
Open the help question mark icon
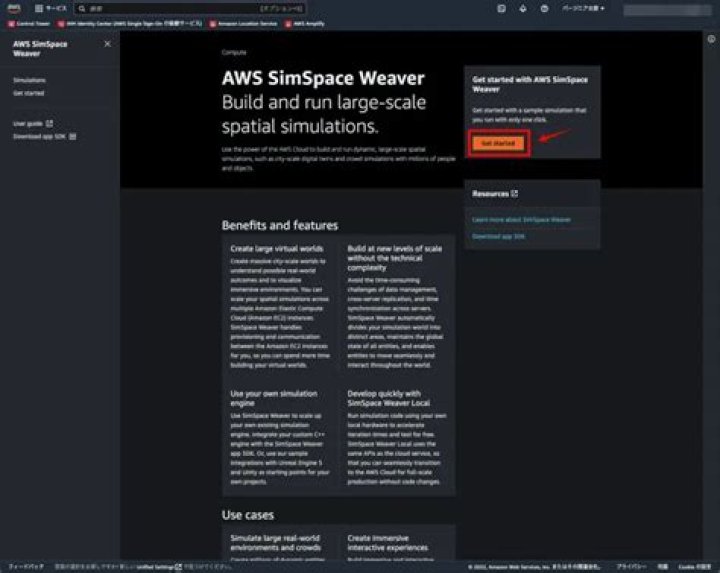coord(544,8)
